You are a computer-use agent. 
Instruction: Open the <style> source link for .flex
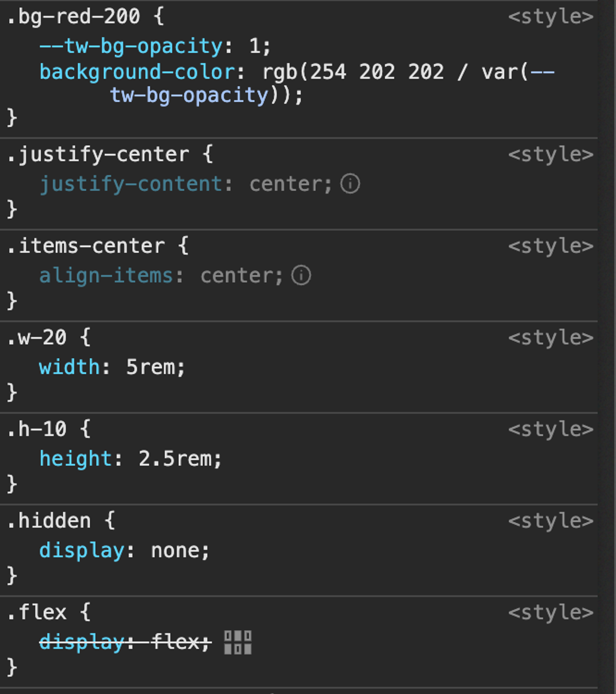(x=551, y=612)
